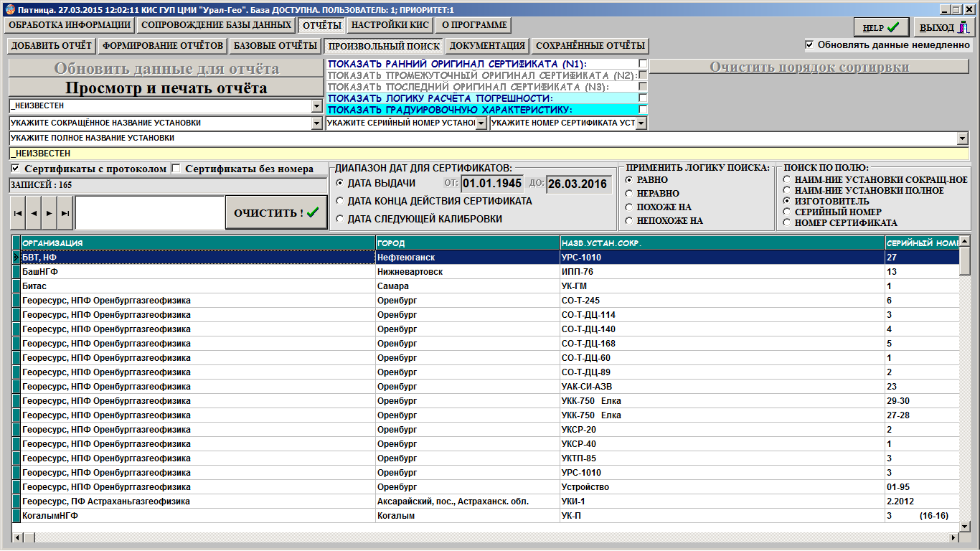Toggle show calibration characteristic checkbox
The height and width of the screenshot is (551, 980).
tap(643, 109)
